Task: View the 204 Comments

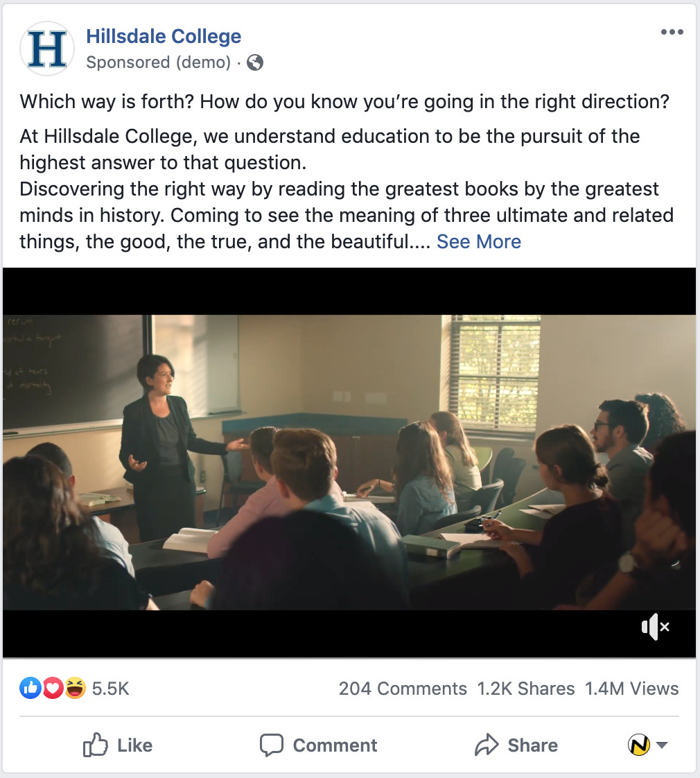Action: click(402, 689)
